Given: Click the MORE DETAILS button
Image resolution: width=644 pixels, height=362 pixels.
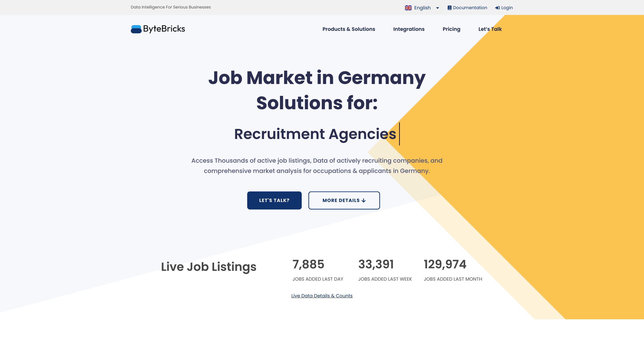Looking at the screenshot, I should pos(344,200).
